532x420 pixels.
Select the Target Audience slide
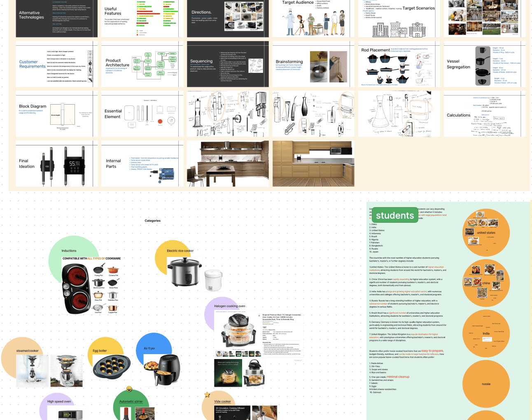(313, 19)
